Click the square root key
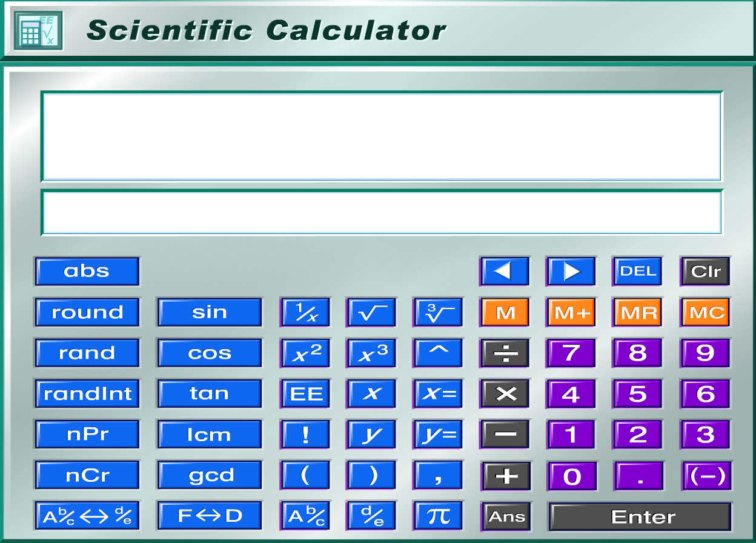756x543 pixels. tap(371, 313)
